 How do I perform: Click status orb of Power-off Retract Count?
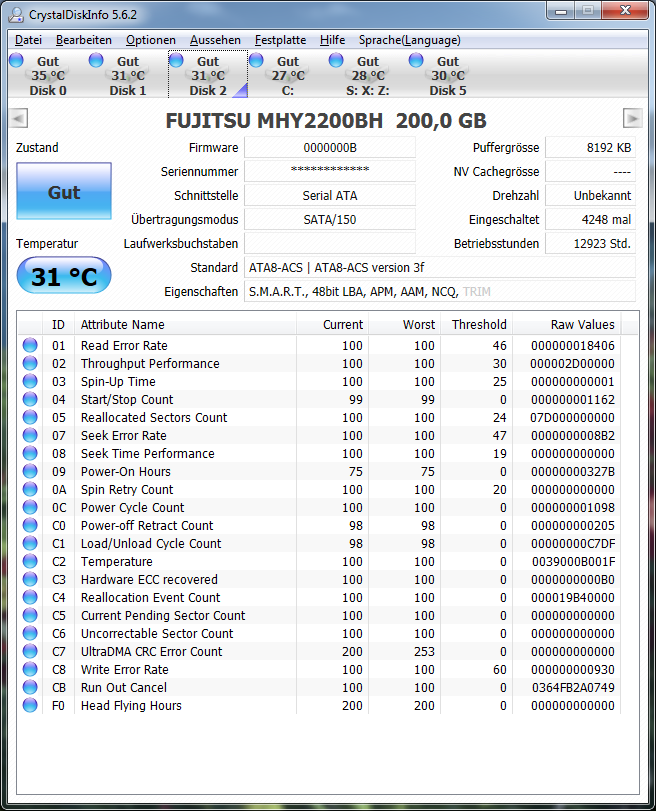[30, 525]
